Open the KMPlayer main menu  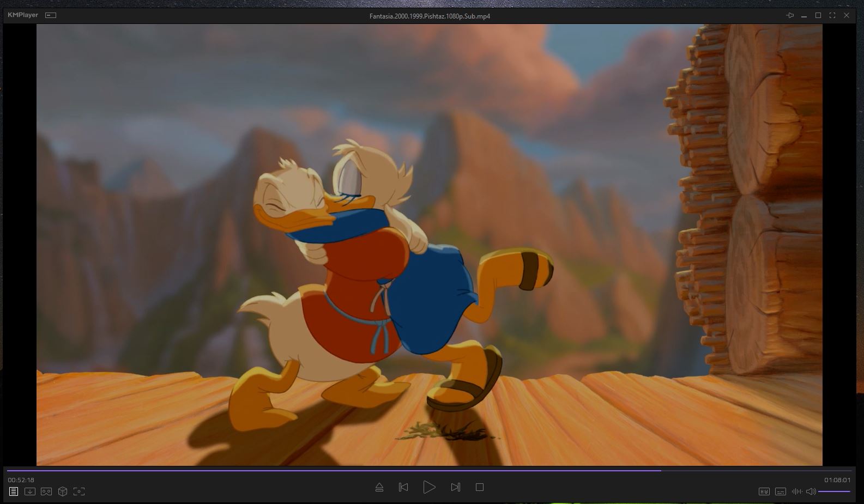point(23,15)
